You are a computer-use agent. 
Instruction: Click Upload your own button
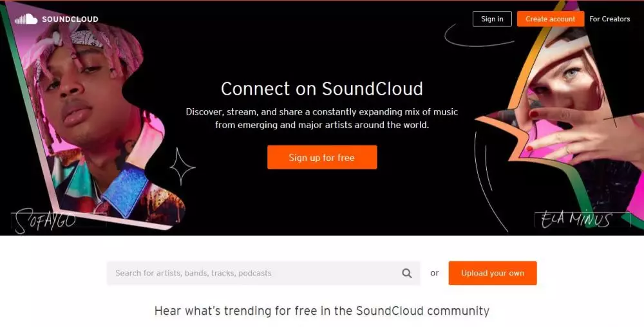click(x=493, y=274)
